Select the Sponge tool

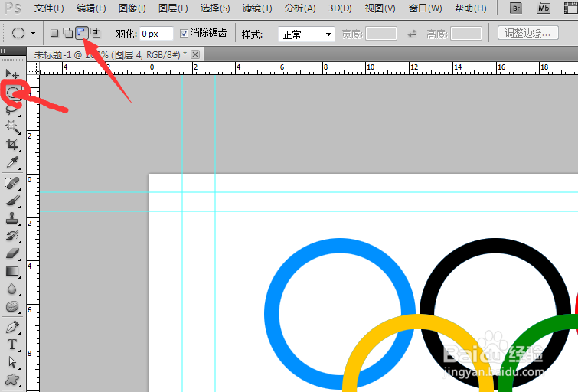(12, 306)
